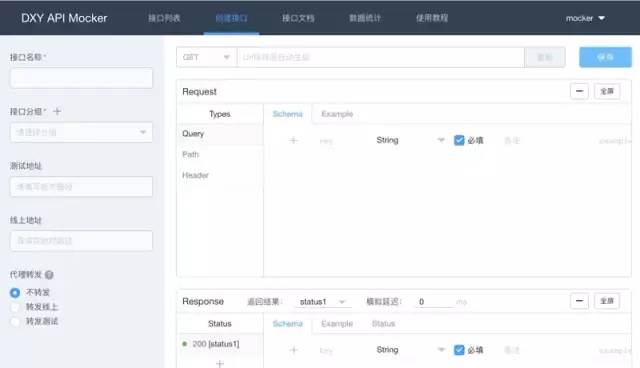Select Query in the Types list
640x368 pixels.
(220, 134)
